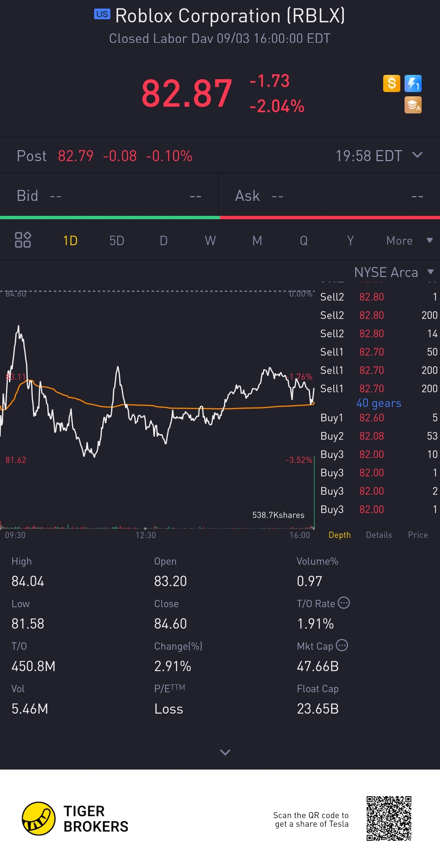Switch to the Y yearly chart tab
The width and height of the screenshot is (440, 868).
coord(350,241)
